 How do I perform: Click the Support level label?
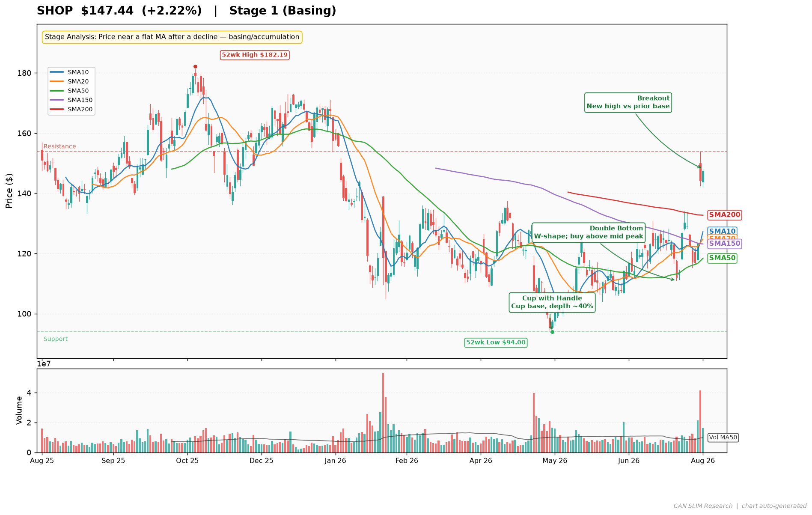point(56,339)
